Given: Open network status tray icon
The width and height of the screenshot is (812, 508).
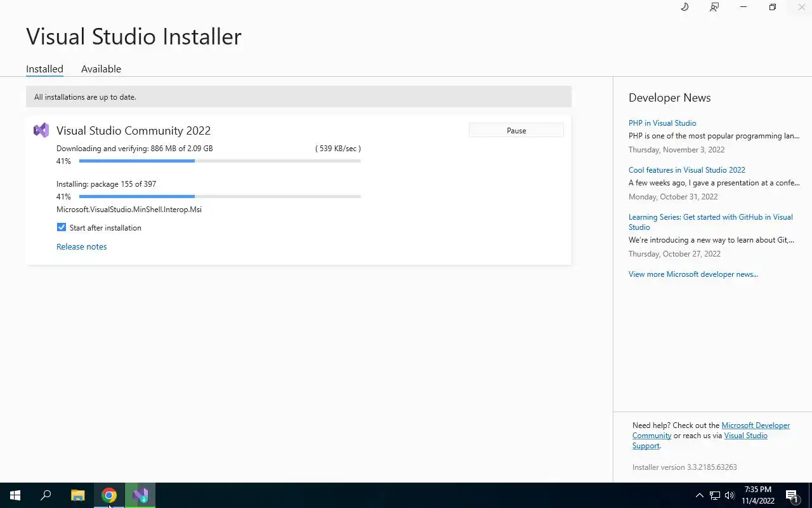Looking at the screenshot, I should [715, 495].
